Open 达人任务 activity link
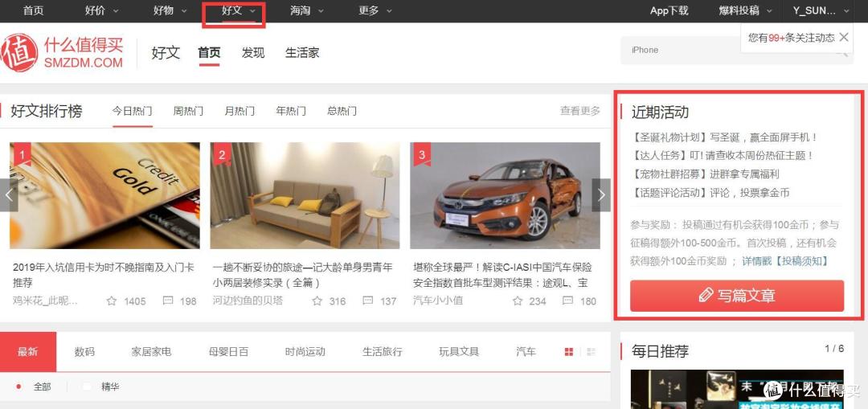Screen dimensions: 868x409 click(722, 156)
